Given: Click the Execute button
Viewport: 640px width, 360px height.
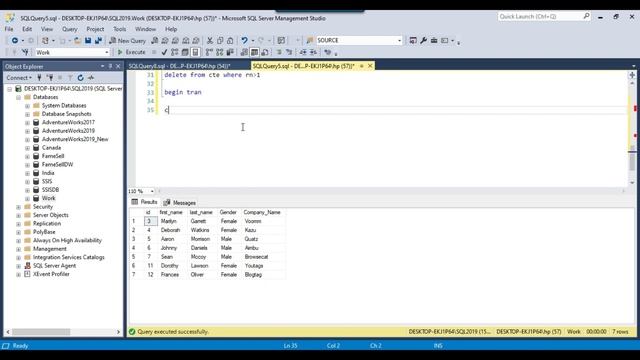Looking at the screenshot, I should click(131, 52).
